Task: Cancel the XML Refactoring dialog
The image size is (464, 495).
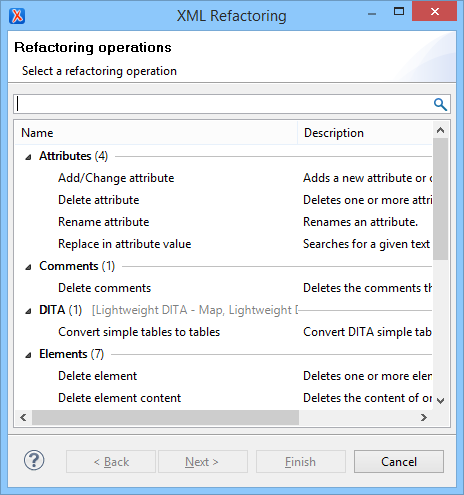Action: coord(399,462)
